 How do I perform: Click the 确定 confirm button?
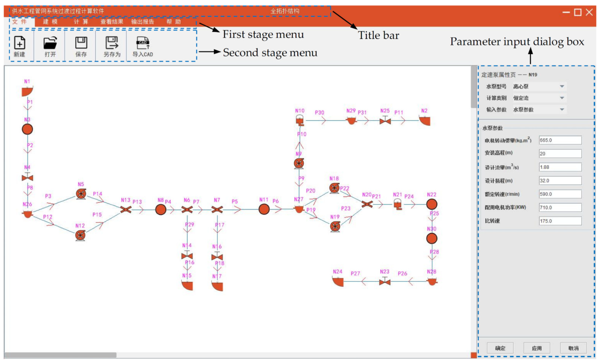[500, 348]
